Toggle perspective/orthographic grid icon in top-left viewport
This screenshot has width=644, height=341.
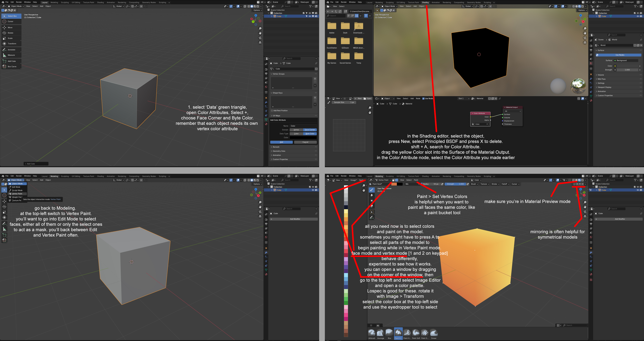pos(260,43)
